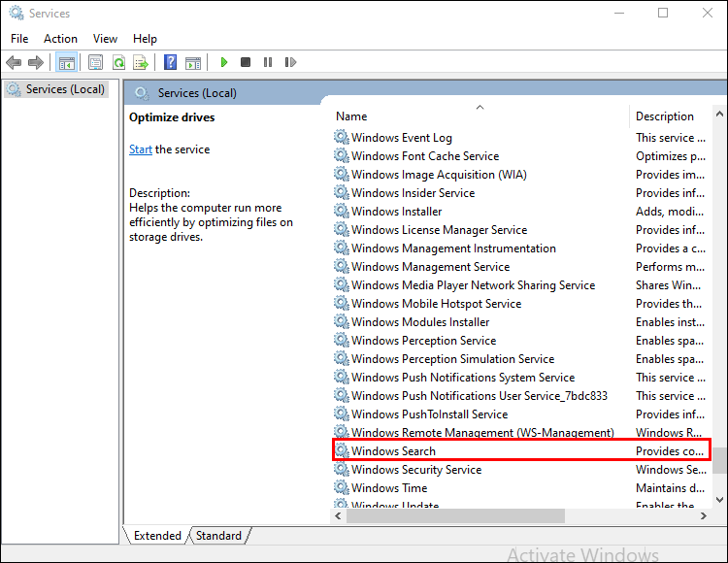
Task: Click gear icon beside Windows Management Service
Action: tap(342, 266)
